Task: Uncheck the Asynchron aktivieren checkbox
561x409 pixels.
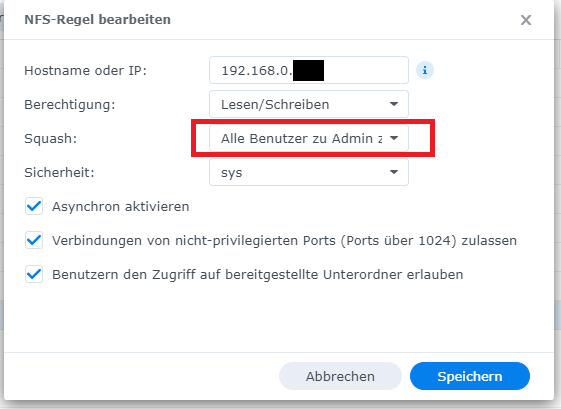Action: click(x=34, y=206)
